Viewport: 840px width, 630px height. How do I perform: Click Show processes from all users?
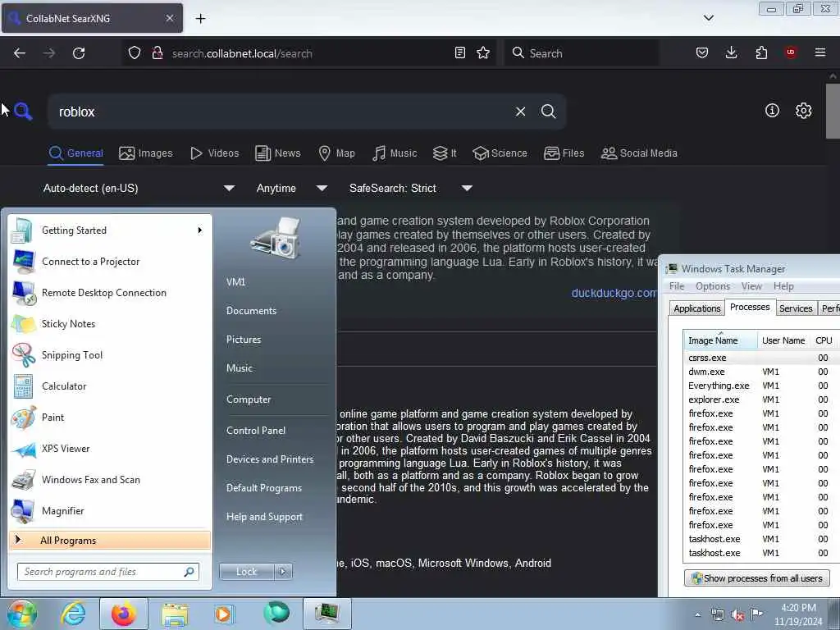[756, 578]
